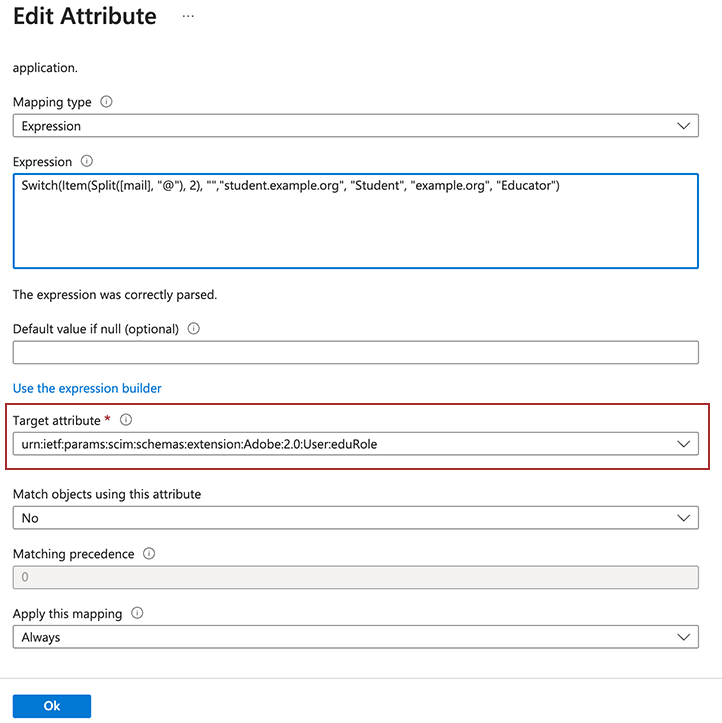Click the expression correctly parsed message
Image resolution: width=722 pixels, height=723 pixels.
pyautogui.click(x=115, y=295)
